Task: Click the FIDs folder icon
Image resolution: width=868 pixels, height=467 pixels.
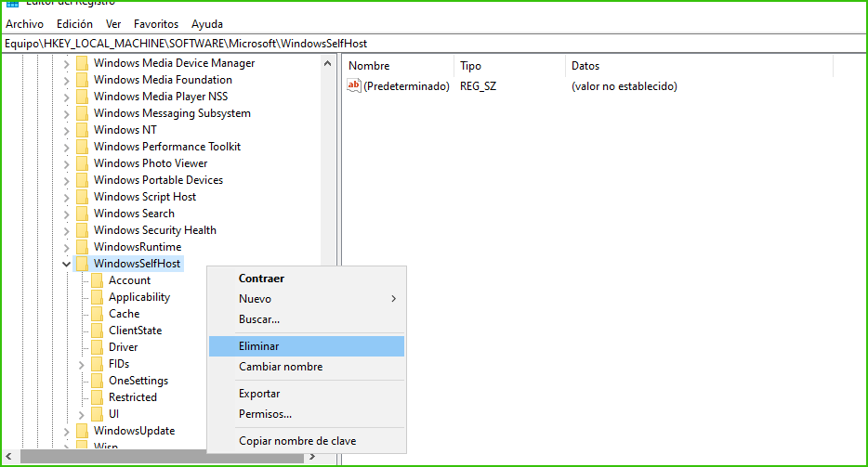Action: (97, 364)
